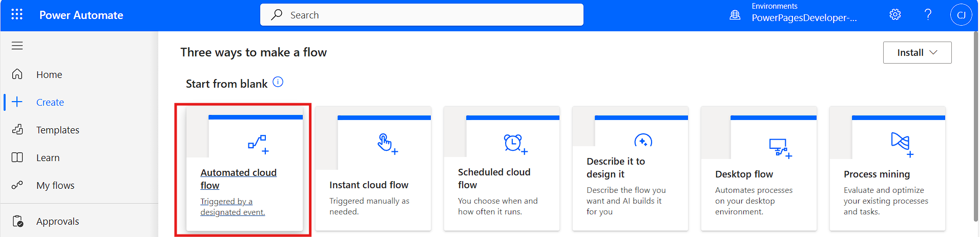Viewport: 980px width, 237px height.
Task: Click the Scheduled cloud flow clock icon
Action: click(514, 143)
